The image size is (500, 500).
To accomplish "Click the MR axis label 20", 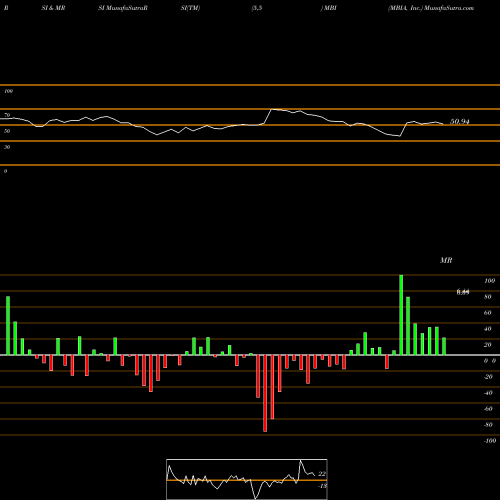I will 488,345.
